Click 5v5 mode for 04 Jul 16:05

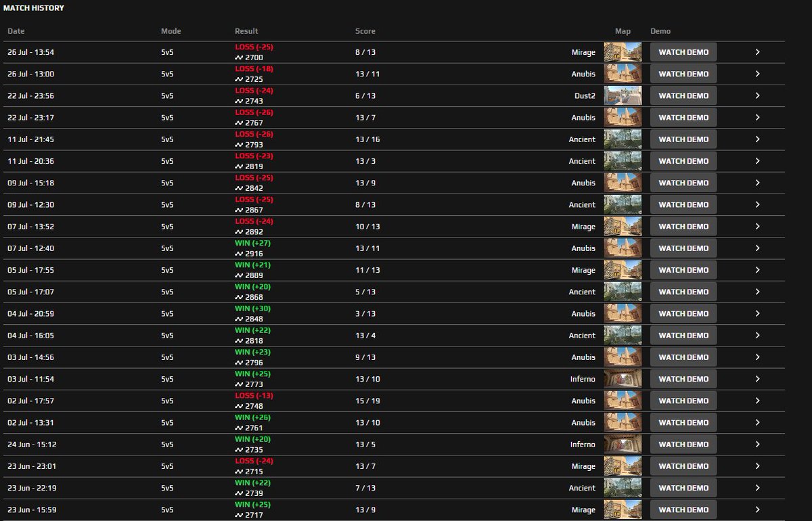(167, 336)
